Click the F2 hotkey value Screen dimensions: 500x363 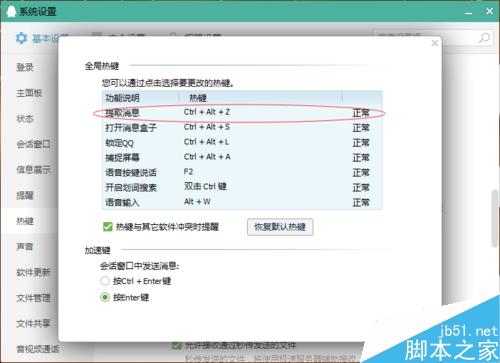coord(188,172)
